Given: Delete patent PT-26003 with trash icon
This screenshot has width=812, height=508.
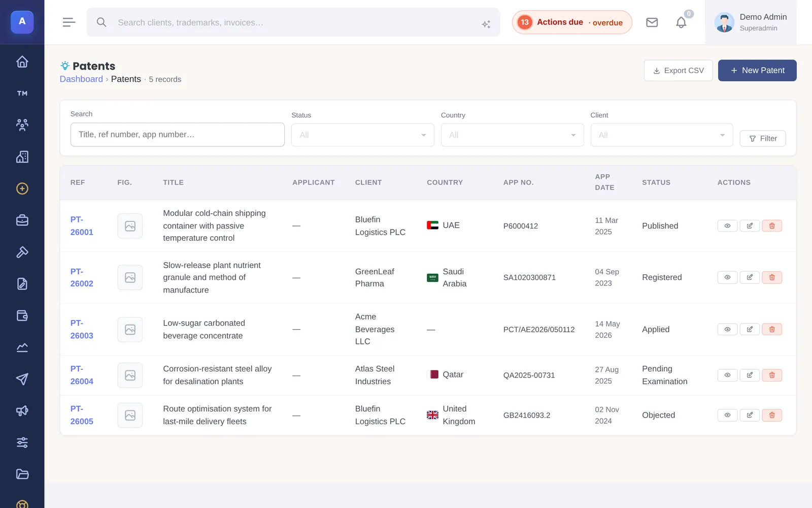Looking at the screenshot, I should tap(772, 329).
